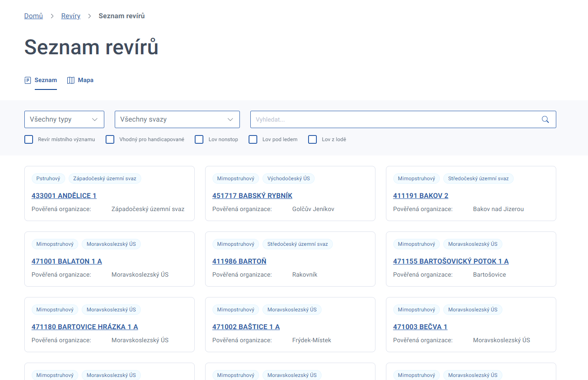This screenshot has width=588, height=380.
Task: Click the Mapa map icon
Action: [x=71, y=80]
